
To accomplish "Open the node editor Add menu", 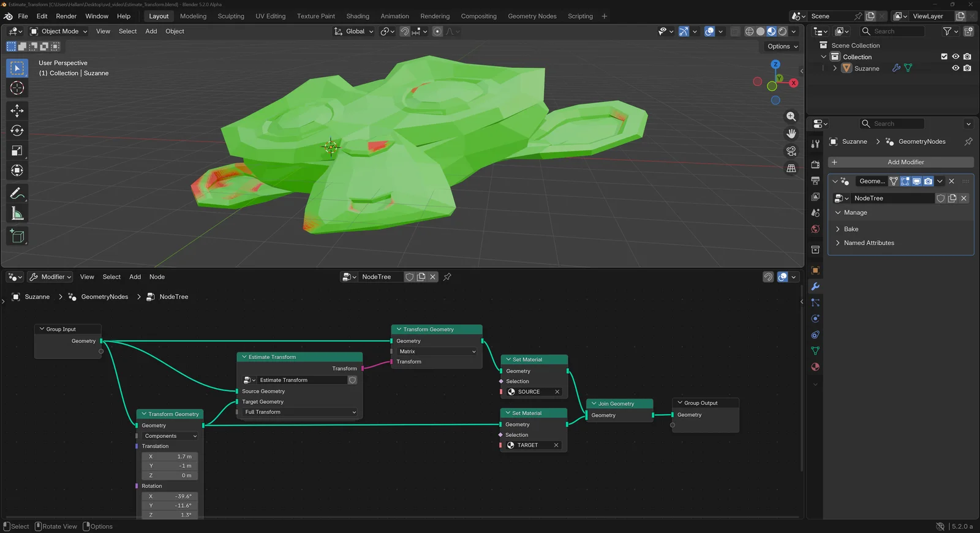I will coord(135,277).
